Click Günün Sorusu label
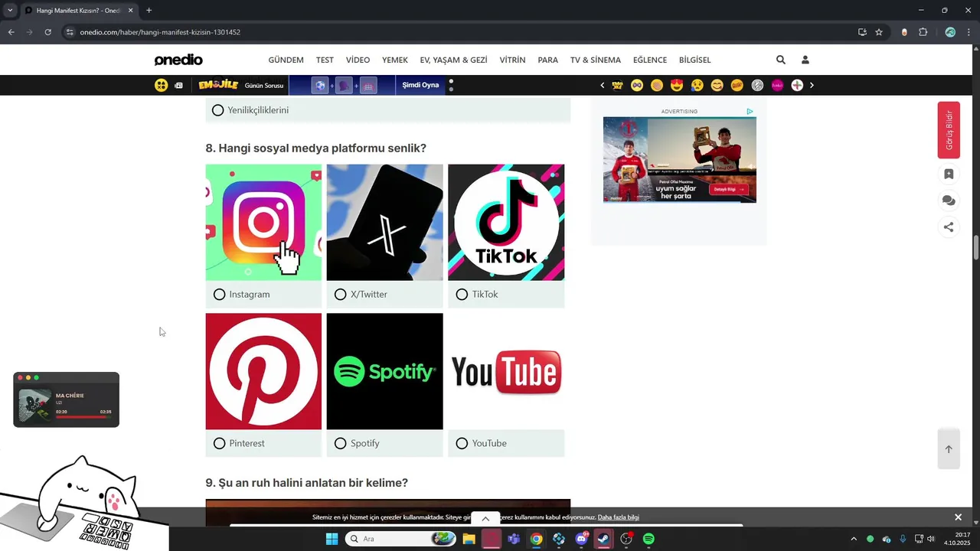Viewport: 980px width, 551px height. coord(264,85)
